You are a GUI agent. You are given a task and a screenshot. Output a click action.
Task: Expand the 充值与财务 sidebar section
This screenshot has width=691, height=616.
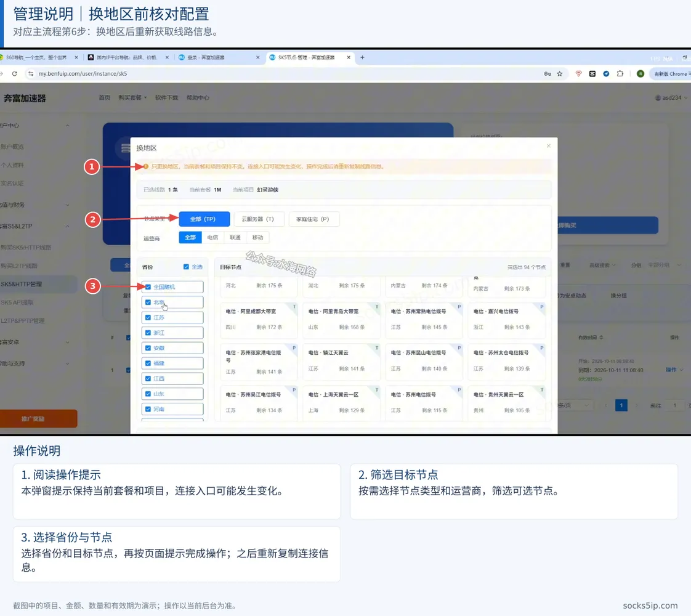point(67,205)
